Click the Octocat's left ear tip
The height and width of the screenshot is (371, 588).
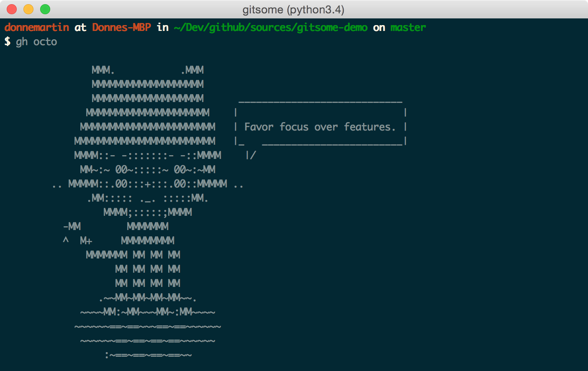pos(103,70)
